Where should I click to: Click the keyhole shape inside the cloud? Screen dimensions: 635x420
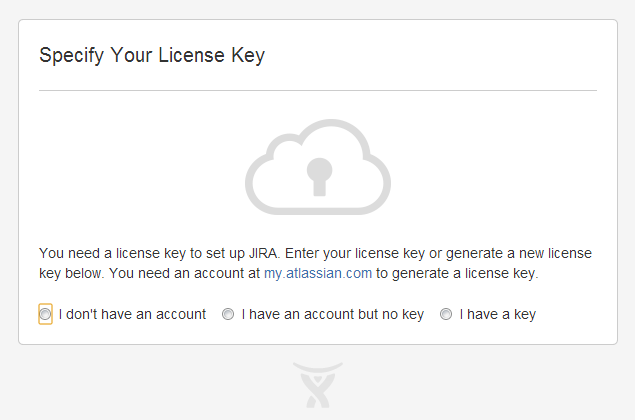(319, 177)
